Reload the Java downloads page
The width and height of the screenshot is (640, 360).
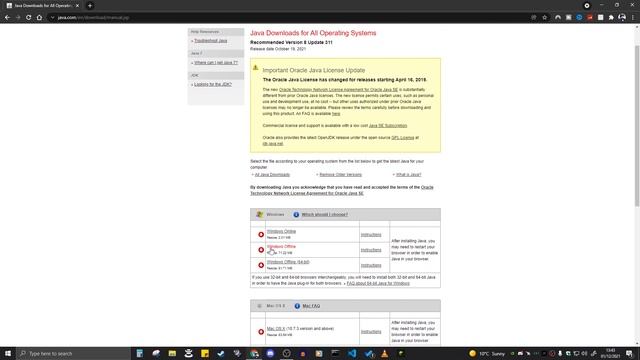click(29, 18)
